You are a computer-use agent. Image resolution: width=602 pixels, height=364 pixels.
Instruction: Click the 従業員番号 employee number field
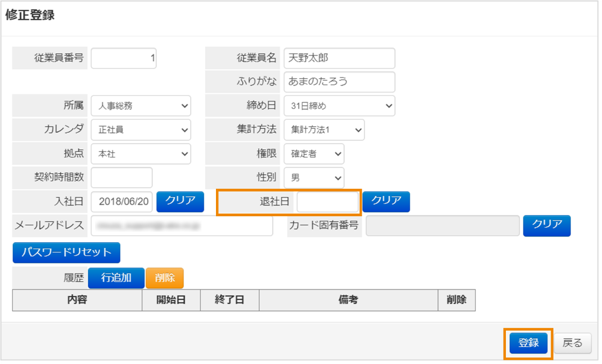coord(123,58)
